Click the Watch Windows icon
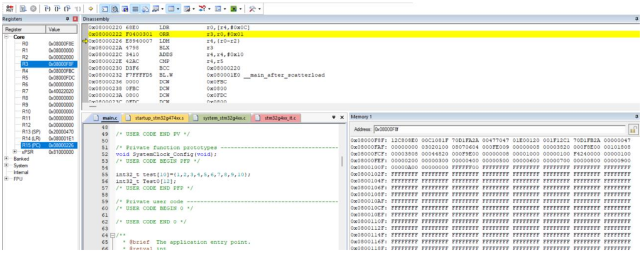644x255 pixels. pos(155,8)
